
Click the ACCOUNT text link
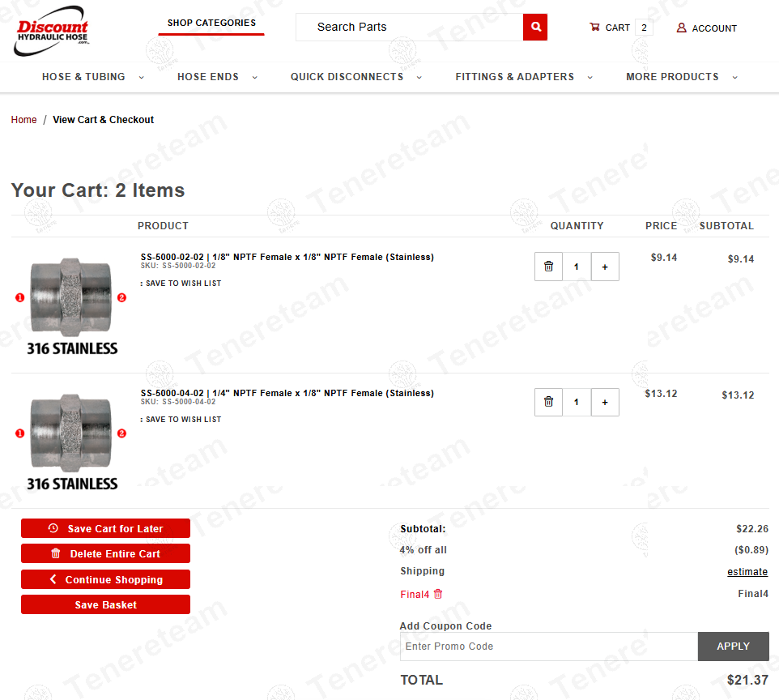[714, 28]
